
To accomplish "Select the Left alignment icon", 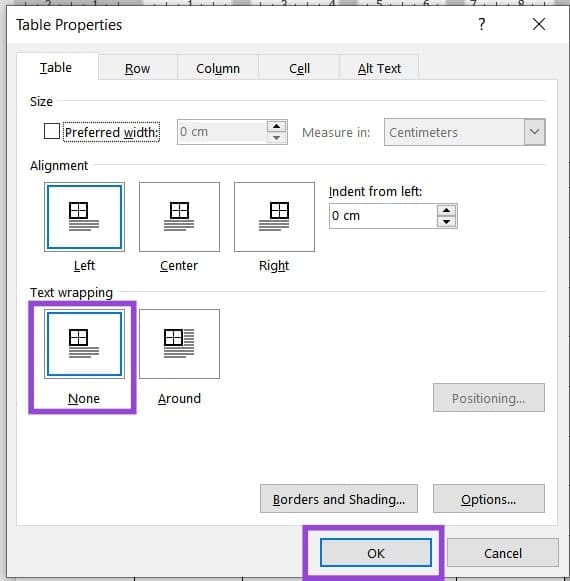I will pos(84,217).
